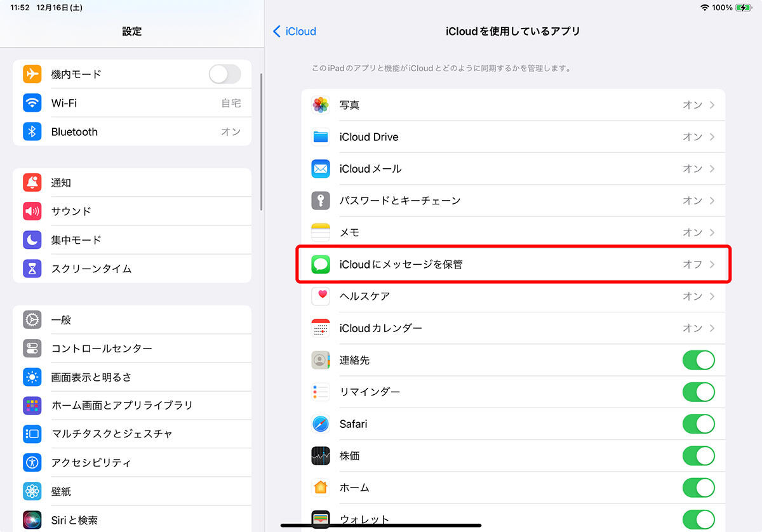The height and width of the screenshot is (532, 762).
Task: Select 集中モード in the settings sidebar
Action: click(x=132, y=240)
